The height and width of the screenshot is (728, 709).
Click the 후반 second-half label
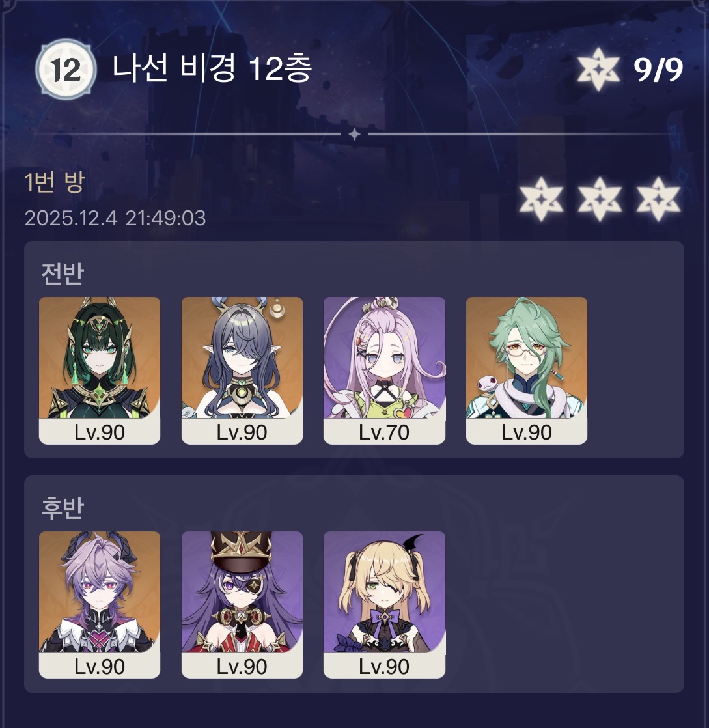click(x=63, y=507)
